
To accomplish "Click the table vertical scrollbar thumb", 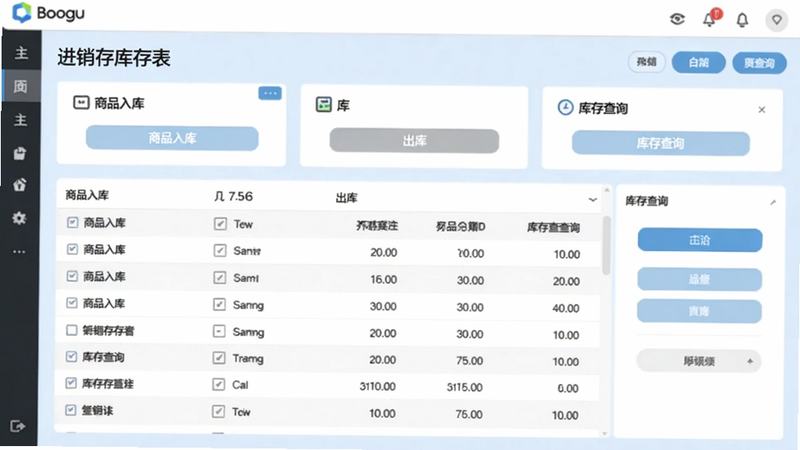I will coord(606,245).
